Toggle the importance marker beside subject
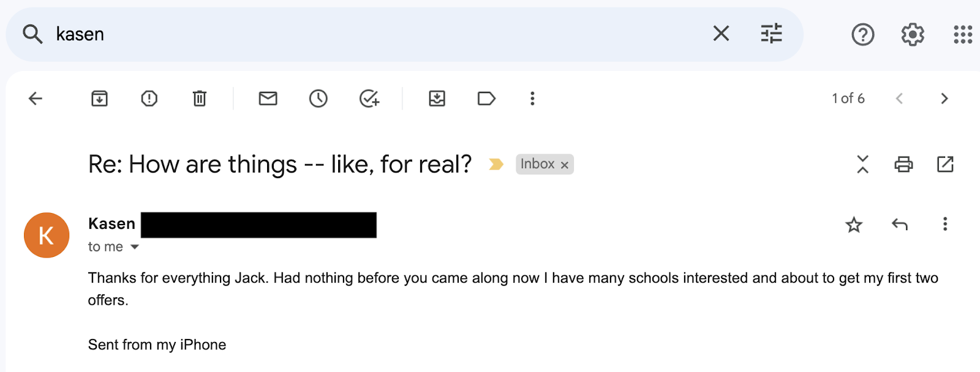 [x=496, y=164]
